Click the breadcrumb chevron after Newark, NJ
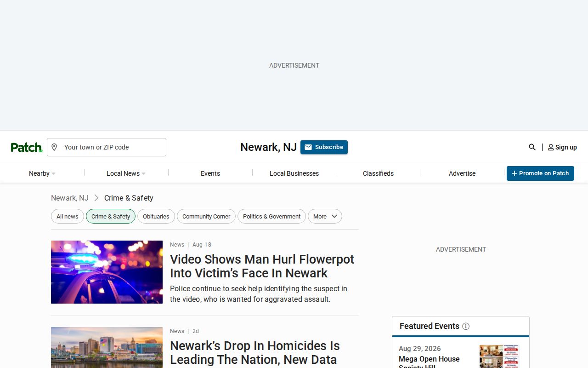The height and width of the screenshot is (368, 588). (96, 198)
